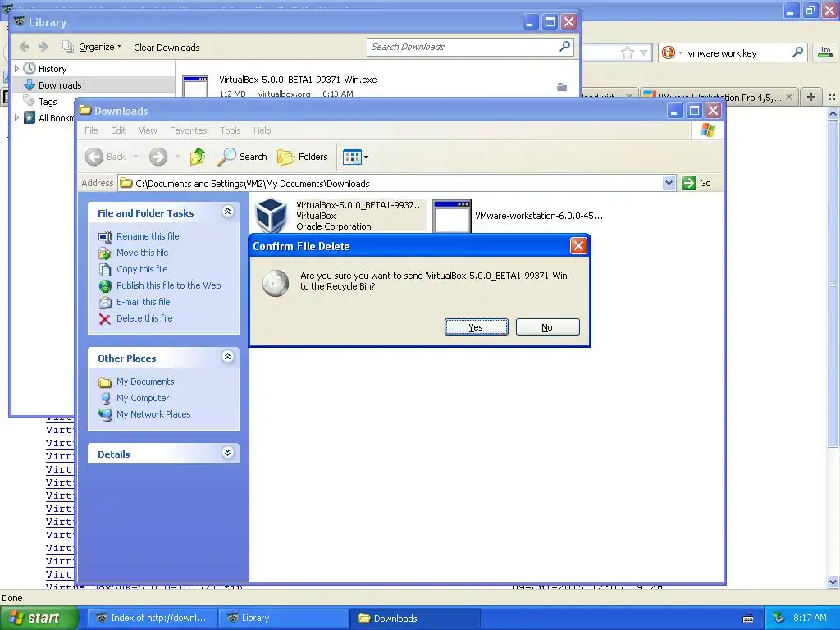
Task: Click the Up folder icon in Downloads toolbar
Action: coord(197,157)
